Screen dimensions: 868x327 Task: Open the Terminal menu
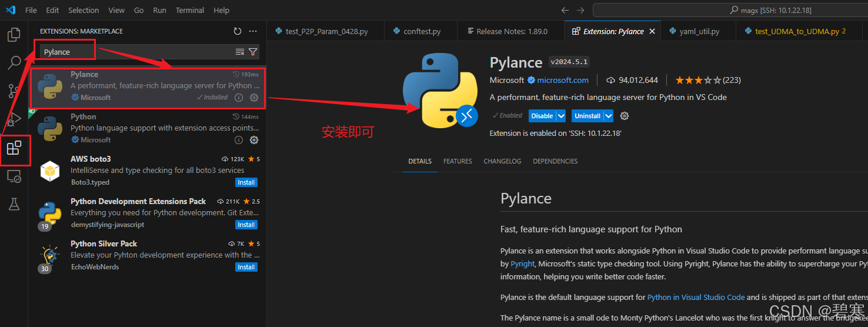tap(190, 10)
